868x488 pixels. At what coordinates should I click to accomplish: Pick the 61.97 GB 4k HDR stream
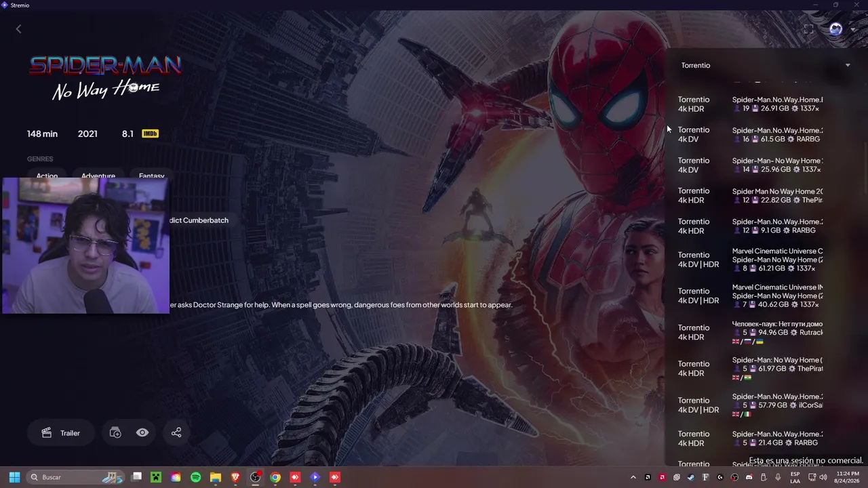(x=764, y=369)
